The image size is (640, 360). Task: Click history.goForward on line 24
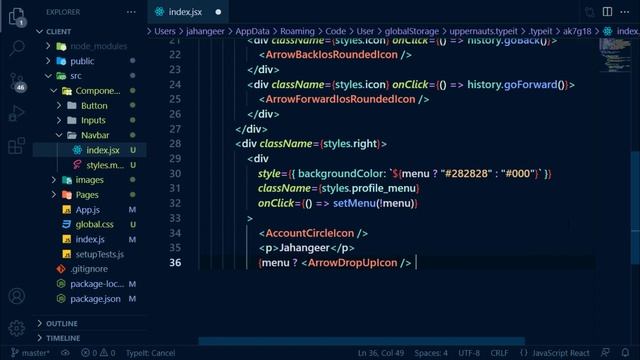point(512,84)
